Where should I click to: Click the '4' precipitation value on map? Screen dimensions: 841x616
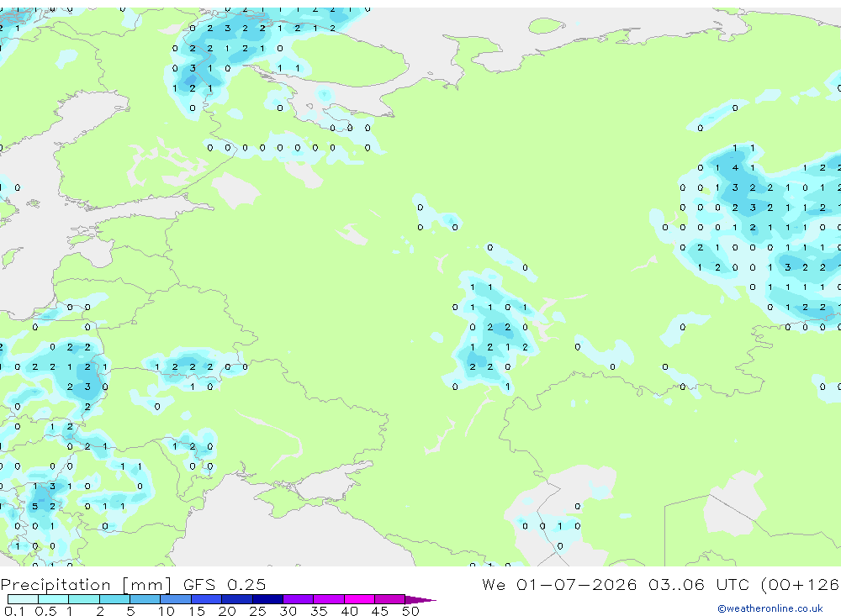[735, 168]
